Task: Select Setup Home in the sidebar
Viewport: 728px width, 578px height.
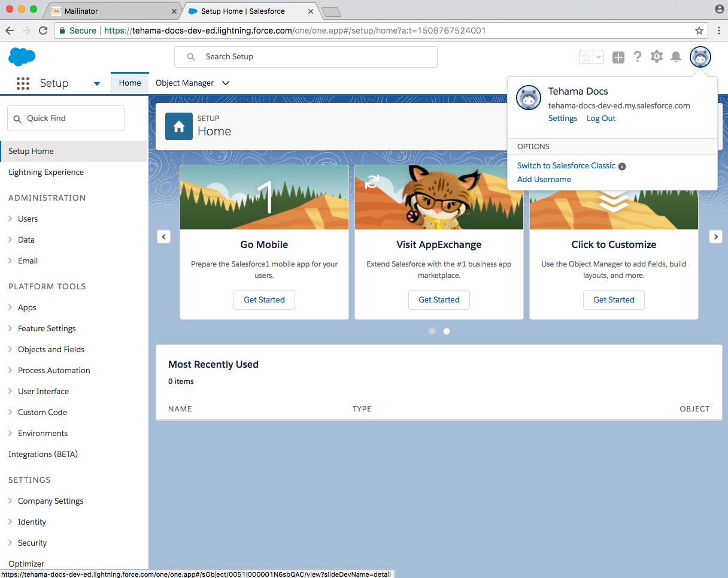Action: (x=74, y=151)
